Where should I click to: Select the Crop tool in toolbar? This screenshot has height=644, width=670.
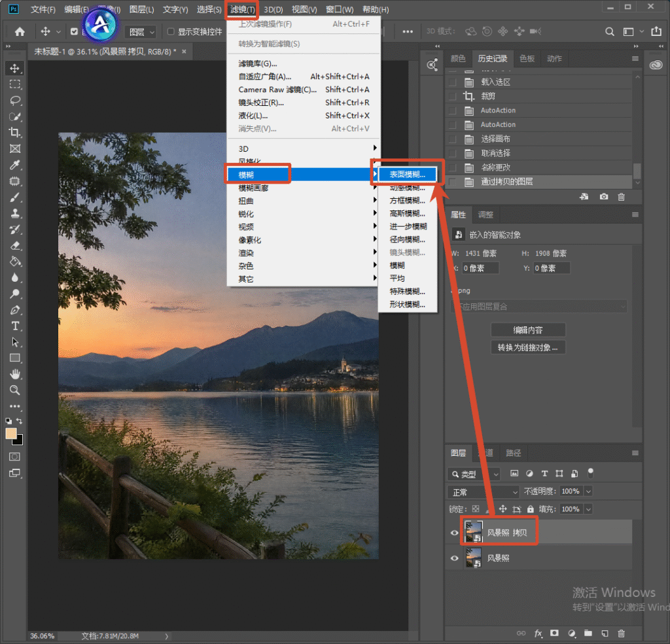pyautogui.click(x=15, y=132)
